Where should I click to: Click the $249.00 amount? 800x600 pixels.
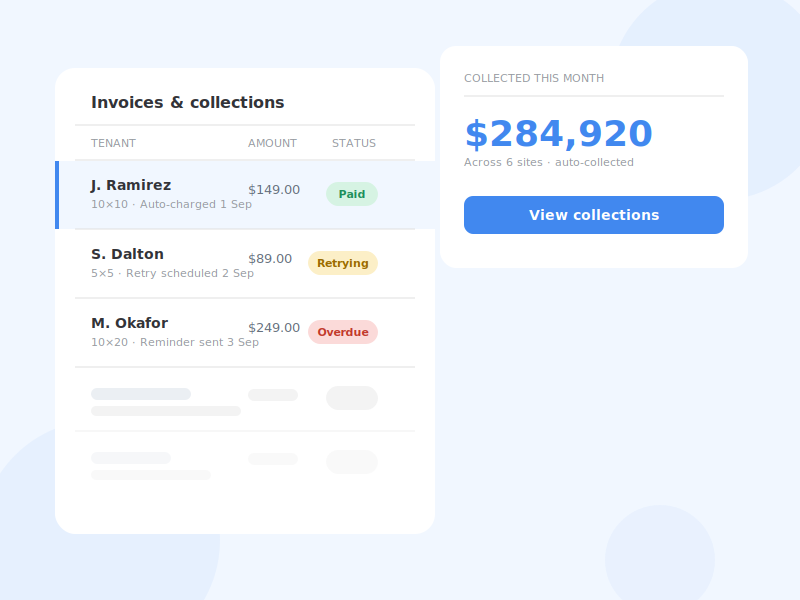point(274,328)
